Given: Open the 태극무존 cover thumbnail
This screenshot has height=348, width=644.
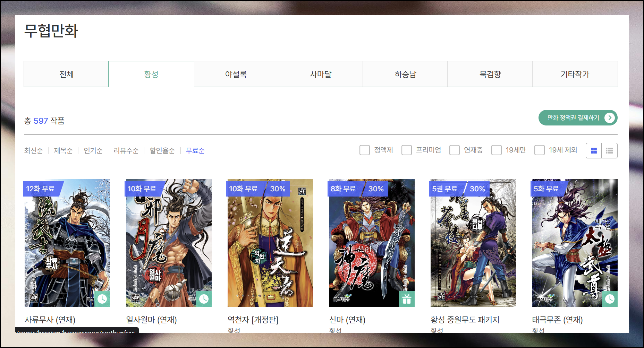Looking at the screenshot, I should 575,243.
